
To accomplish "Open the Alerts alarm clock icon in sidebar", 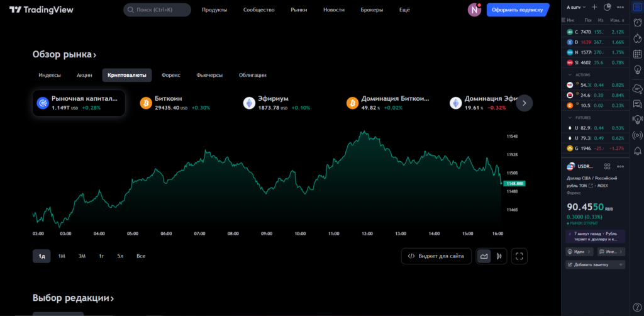I will 636,22.
